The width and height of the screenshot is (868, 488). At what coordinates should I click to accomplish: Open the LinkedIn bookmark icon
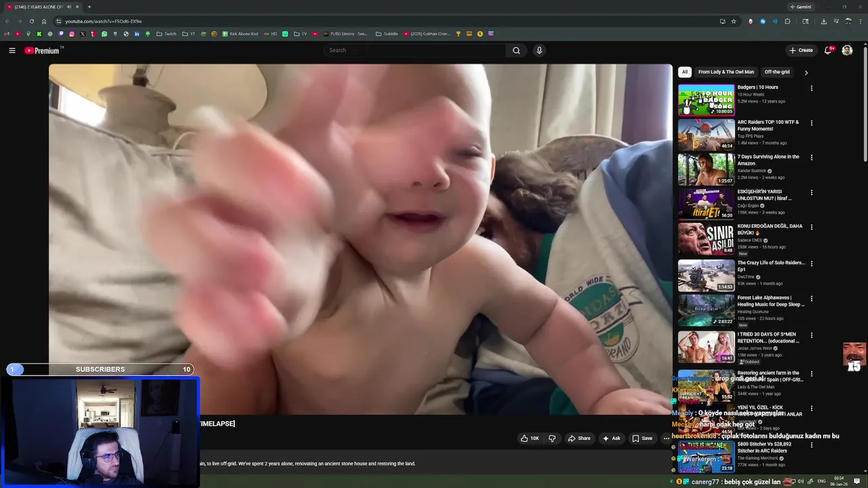point(137,33)
